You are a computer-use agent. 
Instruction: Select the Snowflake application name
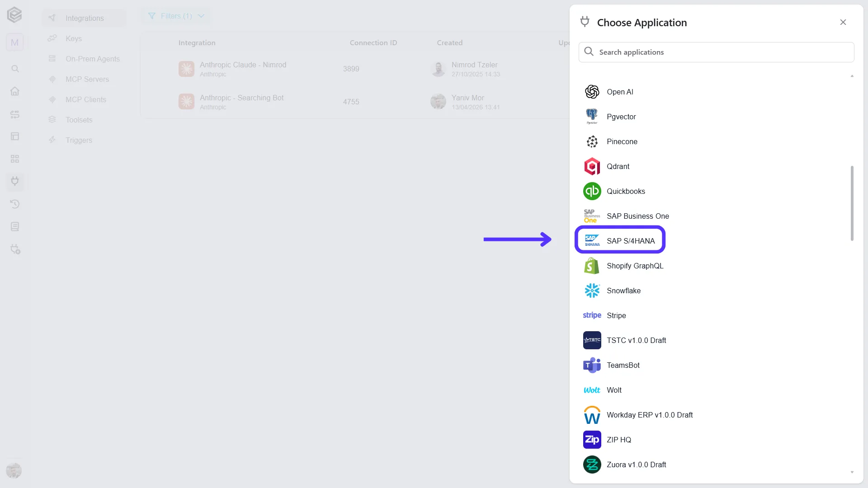623,291
